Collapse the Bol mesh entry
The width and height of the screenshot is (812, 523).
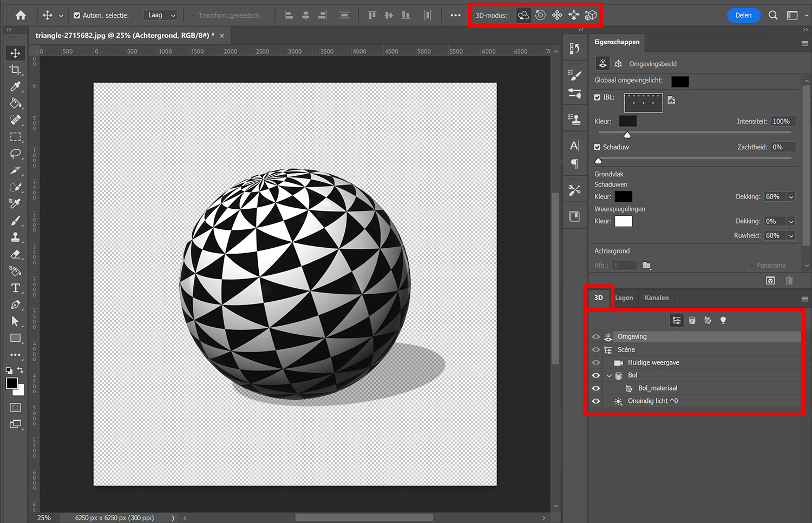click(x=609, y=375)
